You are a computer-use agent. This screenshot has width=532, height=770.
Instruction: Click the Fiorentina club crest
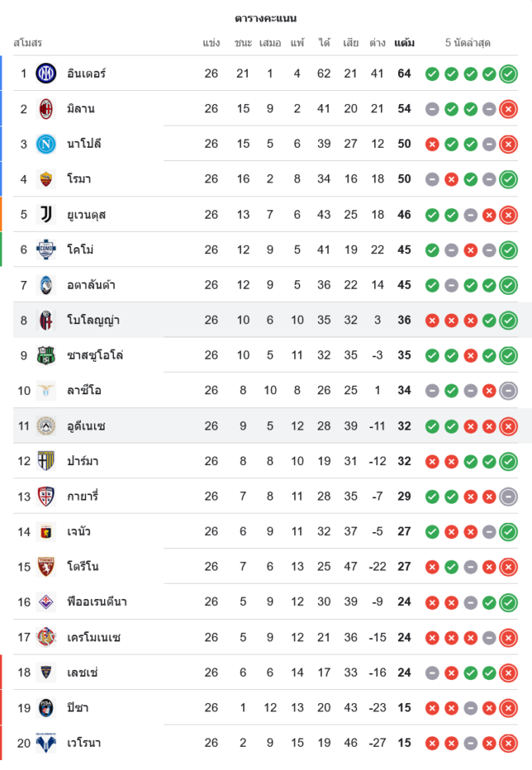[47, 601]
